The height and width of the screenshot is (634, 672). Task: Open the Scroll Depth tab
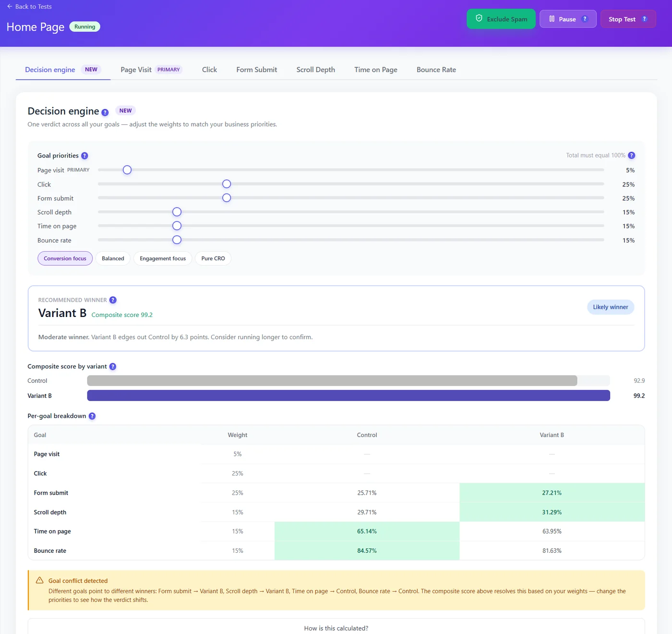click(316, 70)
